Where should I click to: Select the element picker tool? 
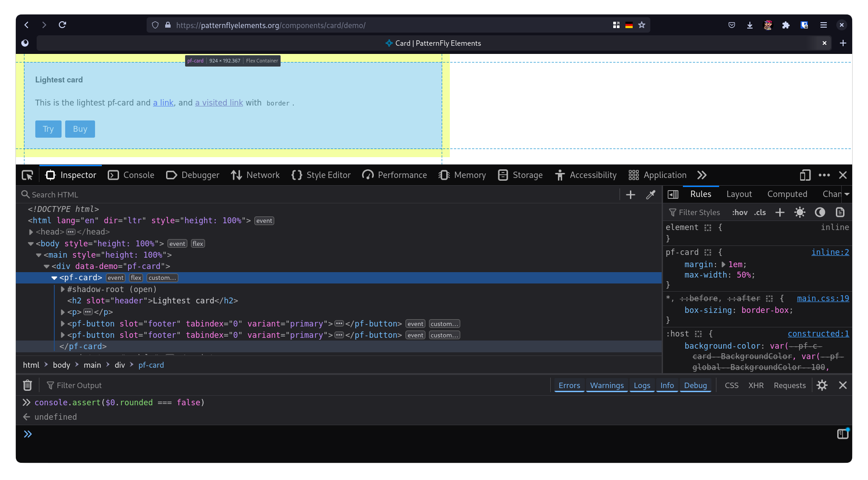tap(27, 175)
